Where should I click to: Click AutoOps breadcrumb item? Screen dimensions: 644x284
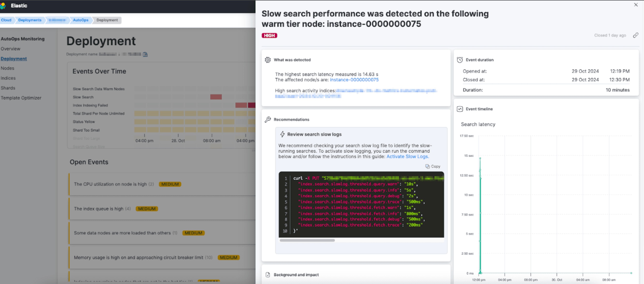[x=81, y=20]
